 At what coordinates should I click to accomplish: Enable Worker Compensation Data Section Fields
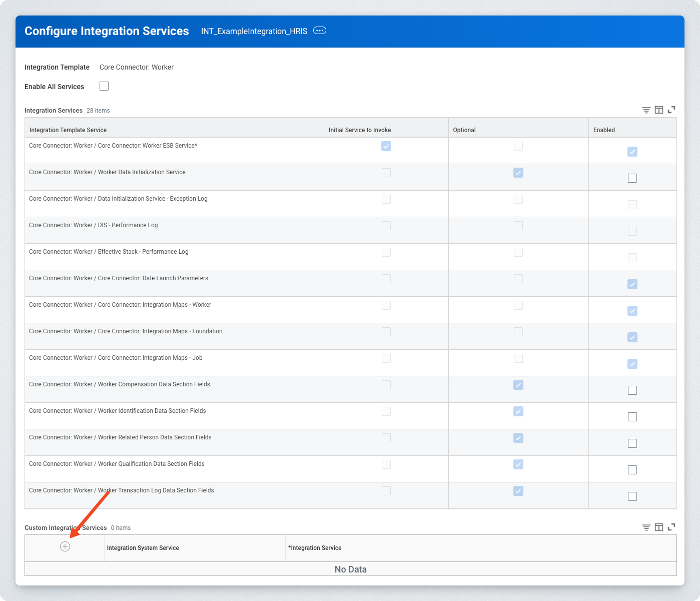[x=632, y=390]
